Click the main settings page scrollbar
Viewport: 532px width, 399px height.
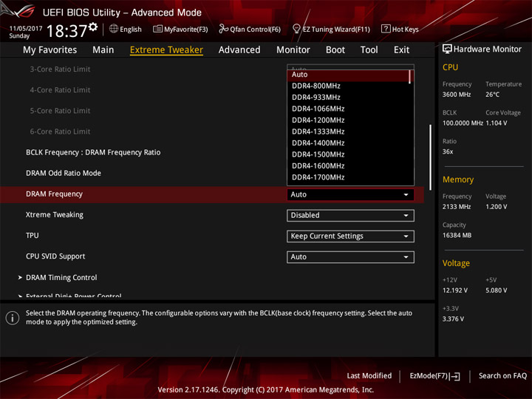430,157
